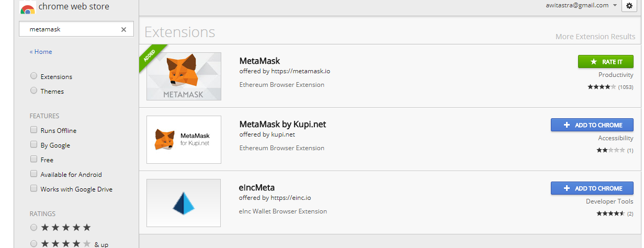Enable the Runs Offline checkbox
Viewport: 644px width, 248px height.
[x=34, y=130]
